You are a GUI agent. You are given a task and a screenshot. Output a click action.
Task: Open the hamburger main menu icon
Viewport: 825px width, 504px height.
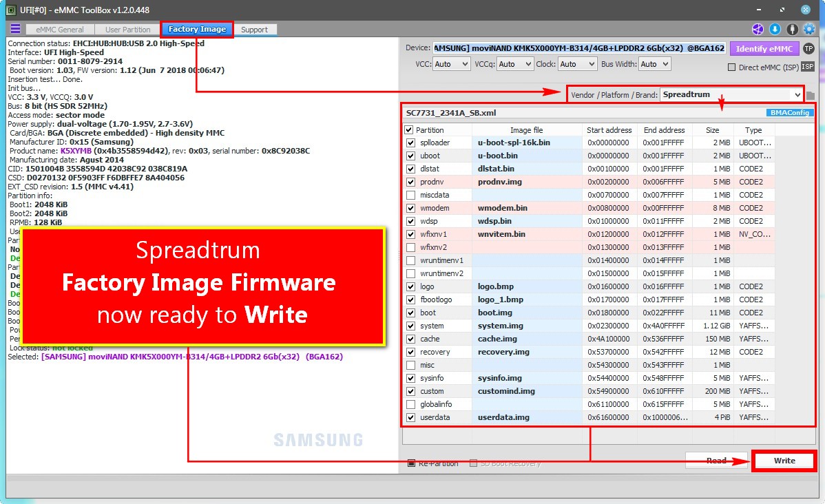click(15, 29)
